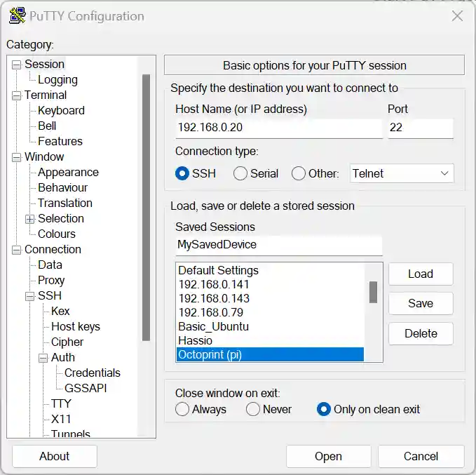Open the Terminal category
The width and height of the screenshot is (476, 475).
click(x=46, y=95)
